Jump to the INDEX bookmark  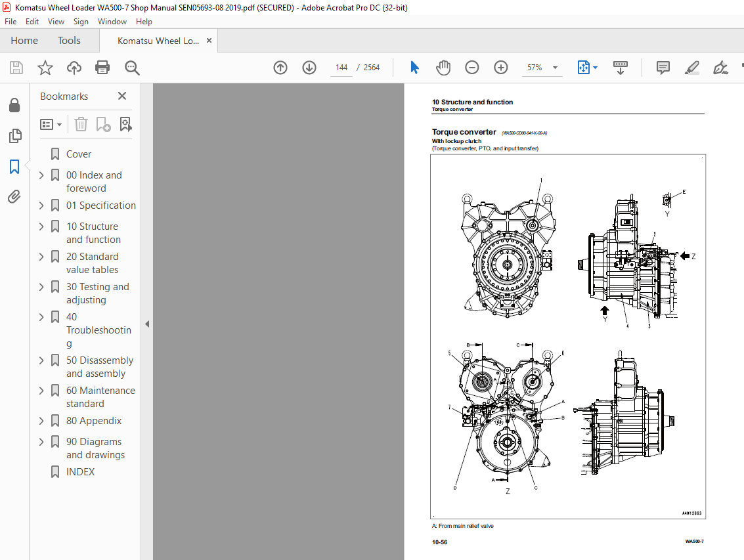80,472
